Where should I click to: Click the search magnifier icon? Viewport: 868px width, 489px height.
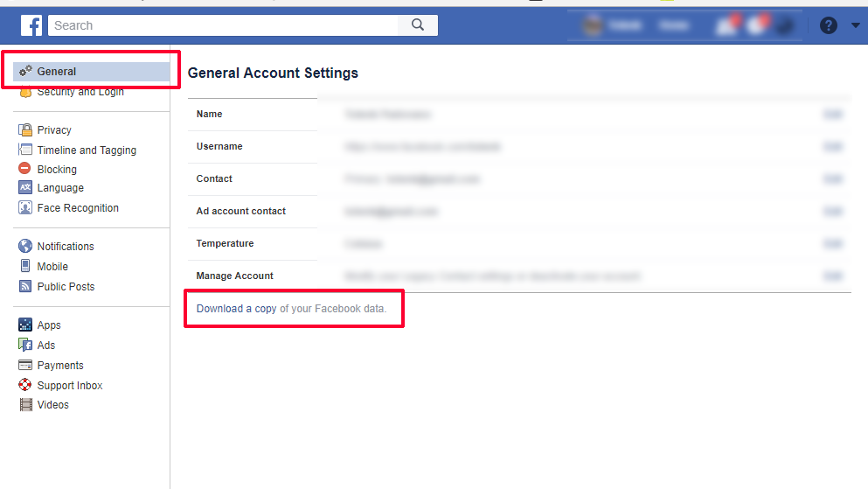click(x=418, y=24)
